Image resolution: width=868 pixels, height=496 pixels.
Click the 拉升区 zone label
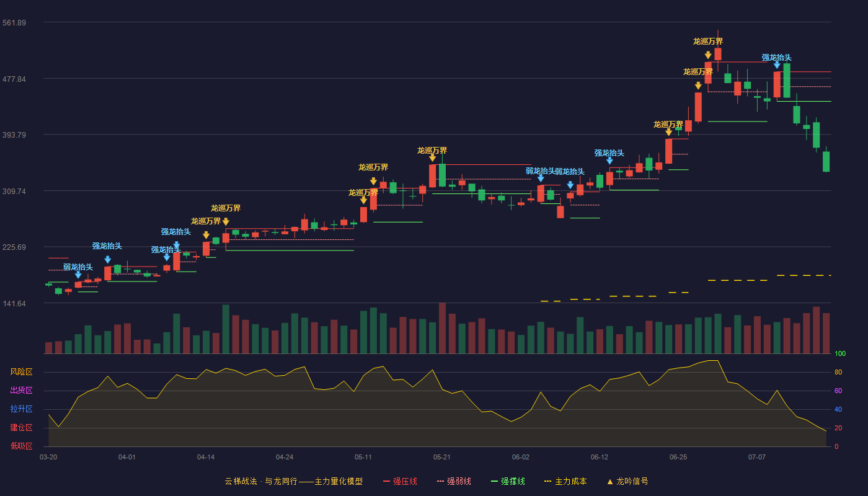(21, 409)
